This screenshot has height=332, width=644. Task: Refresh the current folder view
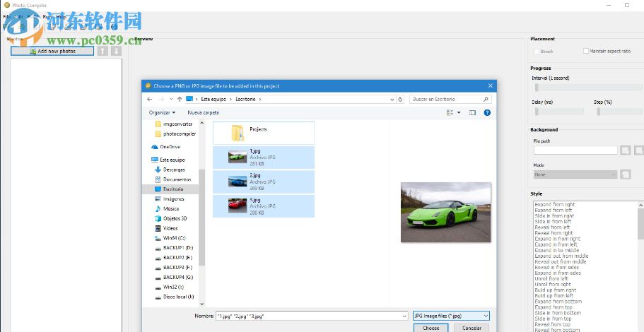pyautogui.click(x=400, y=100)
